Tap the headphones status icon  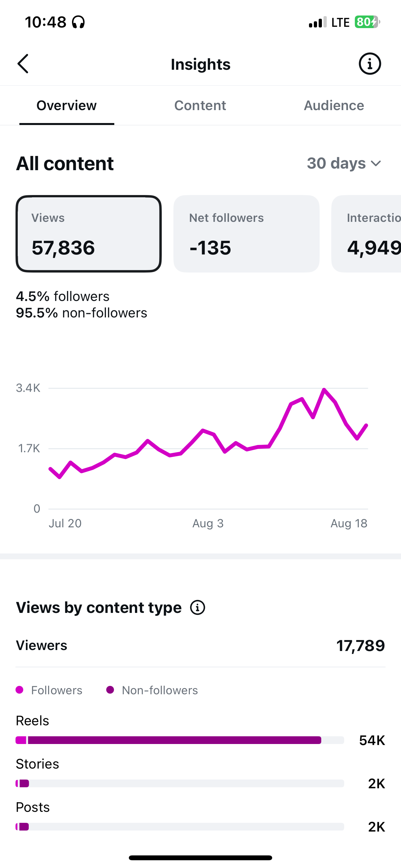[78, 22]
